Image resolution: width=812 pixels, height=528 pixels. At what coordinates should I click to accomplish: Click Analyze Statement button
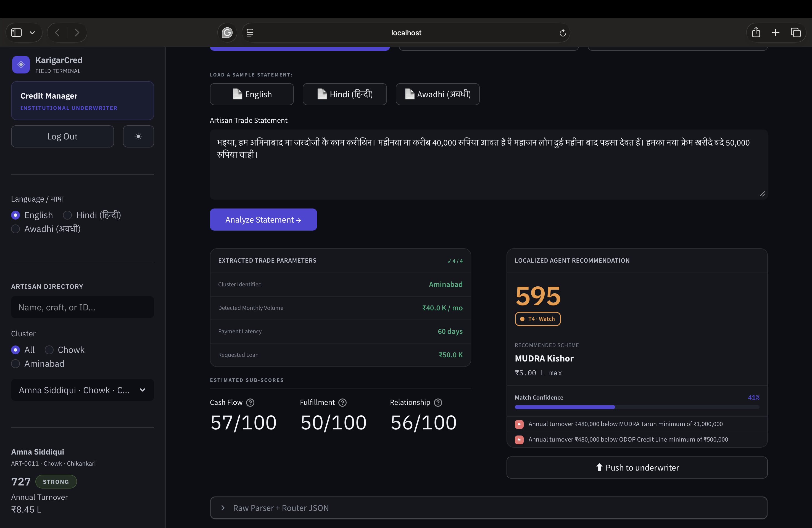(x=263, y=220)
